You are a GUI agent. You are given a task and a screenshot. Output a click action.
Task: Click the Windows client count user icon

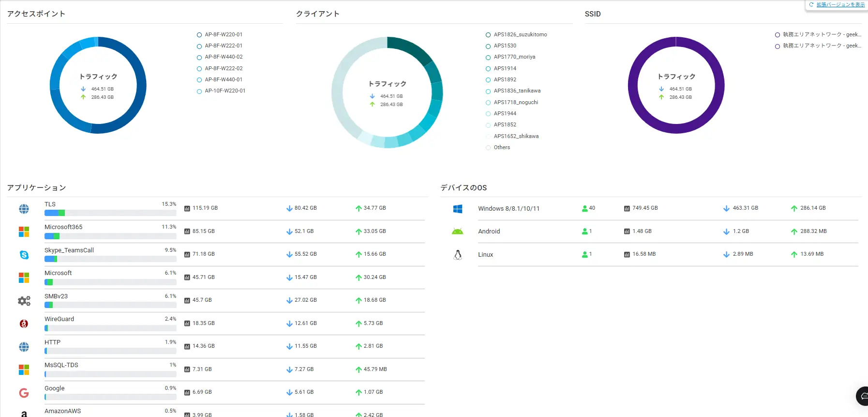tap(584, 208)
